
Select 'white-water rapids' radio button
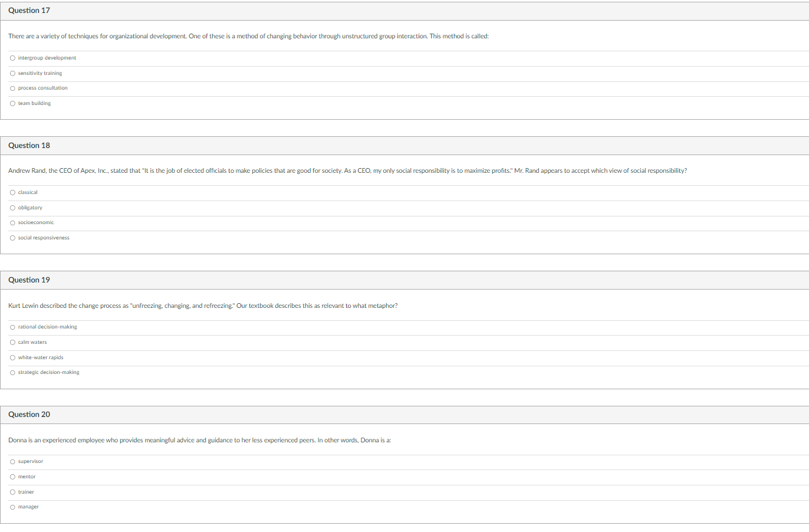coord(12,357)
